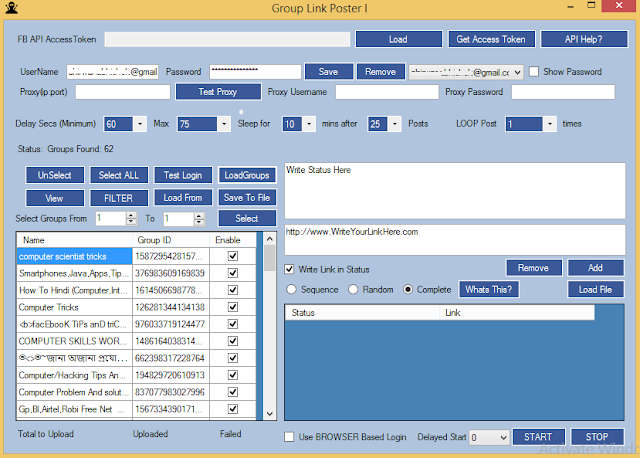
Task: Click the Group ID column header
Action: [171, 240]
